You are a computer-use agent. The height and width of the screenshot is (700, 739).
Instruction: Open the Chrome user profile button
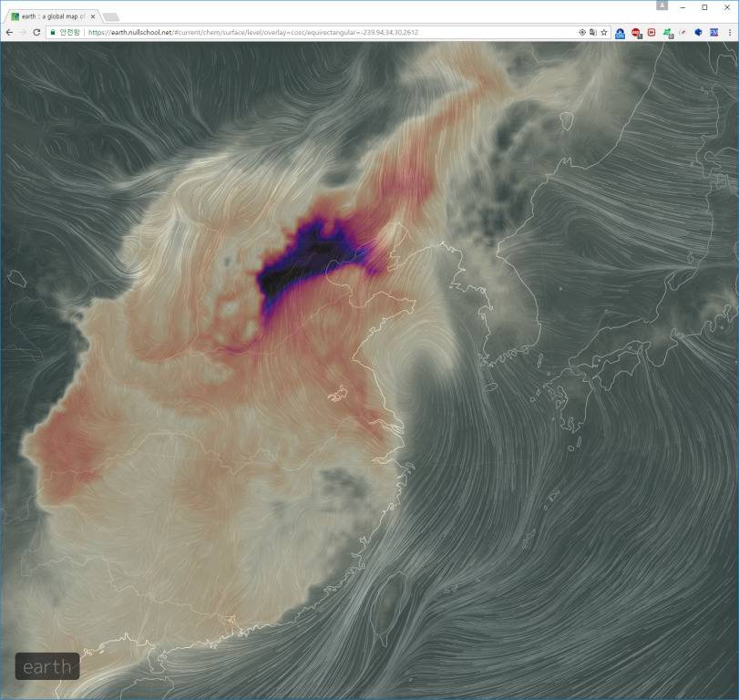662,5
